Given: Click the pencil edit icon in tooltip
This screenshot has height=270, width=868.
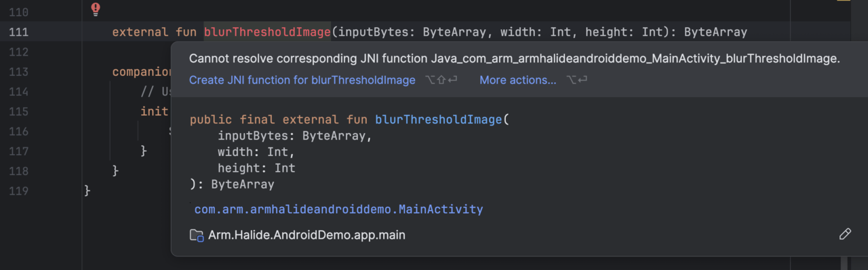Looking at the screenshot, I should 845,235.
